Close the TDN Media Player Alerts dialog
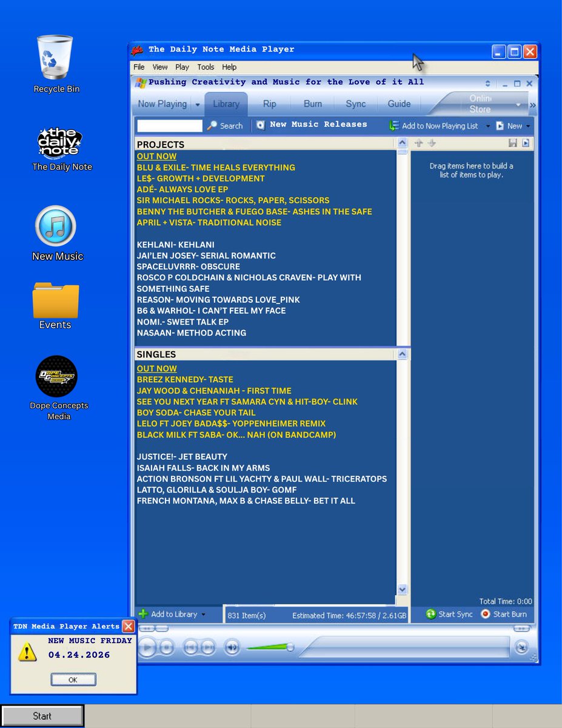The image size is (562, 728). tap(128, 626)
